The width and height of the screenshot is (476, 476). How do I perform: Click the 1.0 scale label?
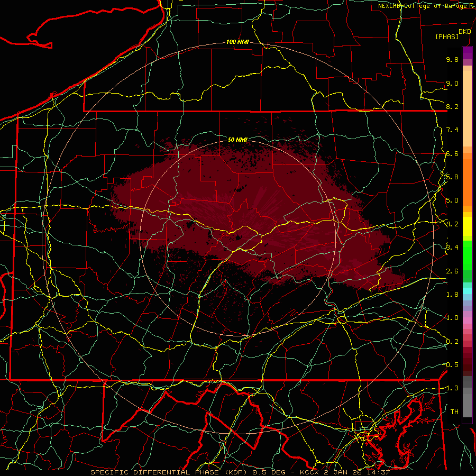point(452,317)
